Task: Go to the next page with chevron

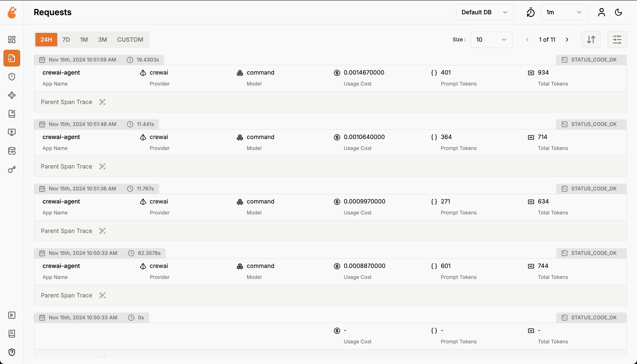Action: pyautogui.click(x=566, y=40)
